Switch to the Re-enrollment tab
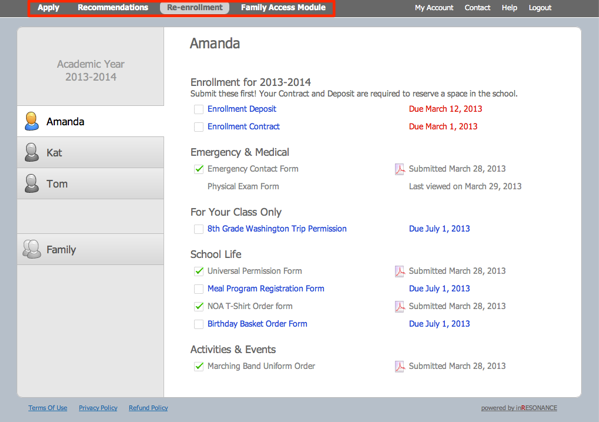The image size is (599, 422). [195, 8]
